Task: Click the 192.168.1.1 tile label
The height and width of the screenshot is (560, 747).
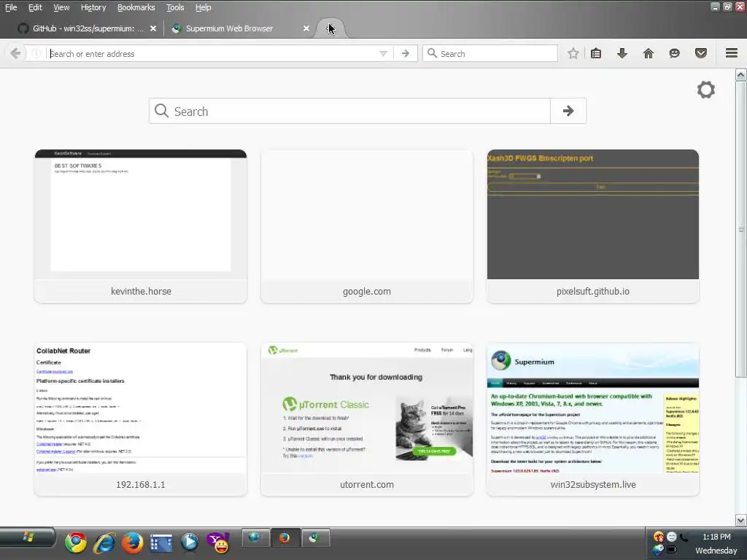Action: click(x=141, y=484)
